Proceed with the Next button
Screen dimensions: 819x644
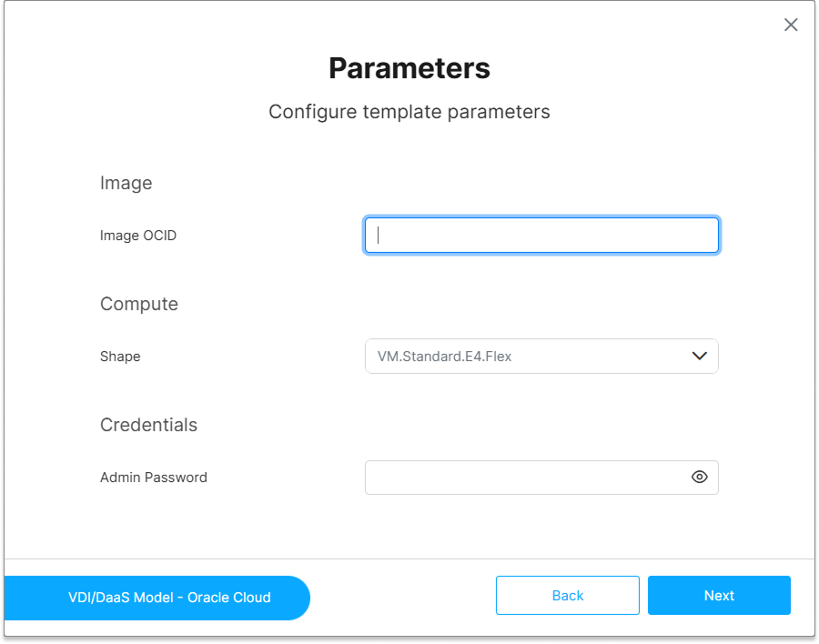719,596
